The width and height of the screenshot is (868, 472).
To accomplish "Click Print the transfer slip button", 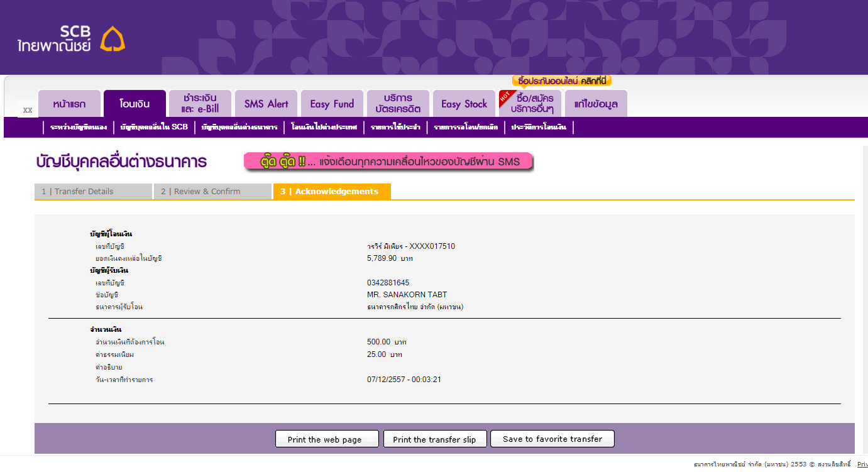I will [x=435, y=439].
